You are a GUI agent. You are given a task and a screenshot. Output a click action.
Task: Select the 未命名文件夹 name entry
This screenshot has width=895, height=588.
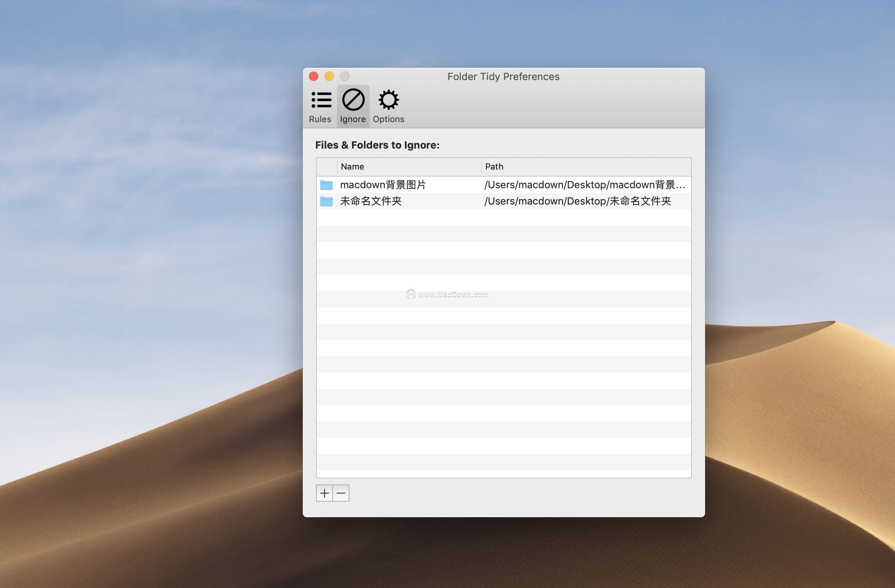370,201
